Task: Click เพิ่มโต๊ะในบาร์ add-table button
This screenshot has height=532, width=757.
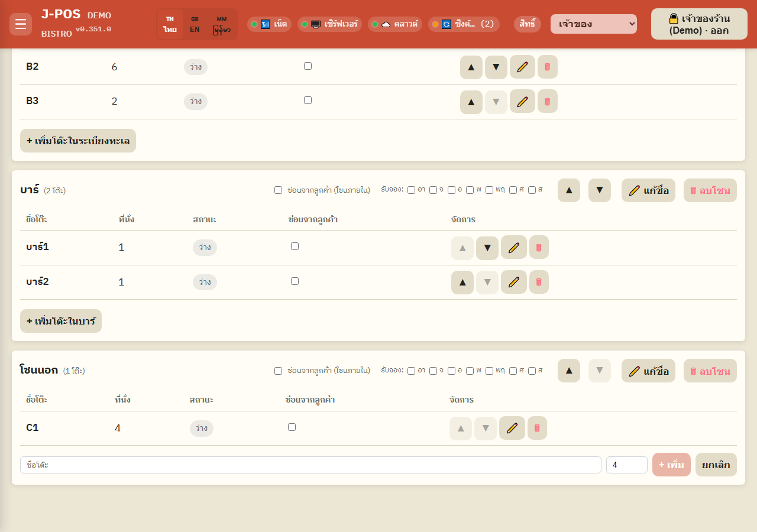Action: pos(61,321)
